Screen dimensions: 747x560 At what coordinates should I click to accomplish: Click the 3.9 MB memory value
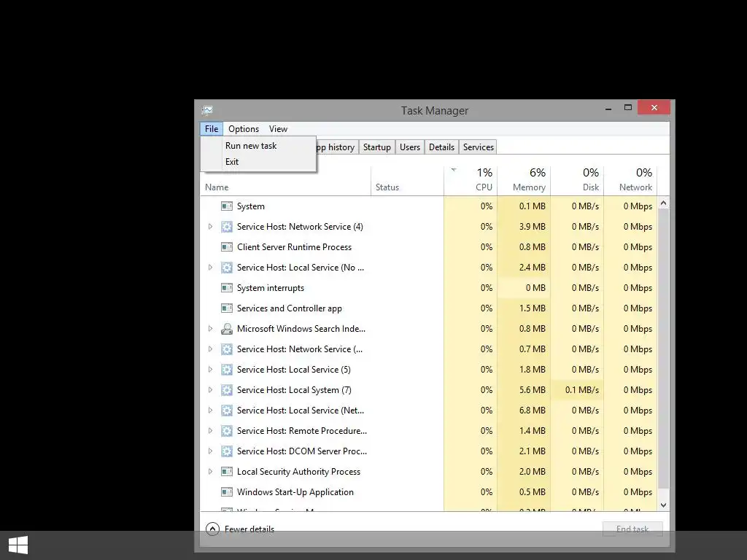click(532, 227)
